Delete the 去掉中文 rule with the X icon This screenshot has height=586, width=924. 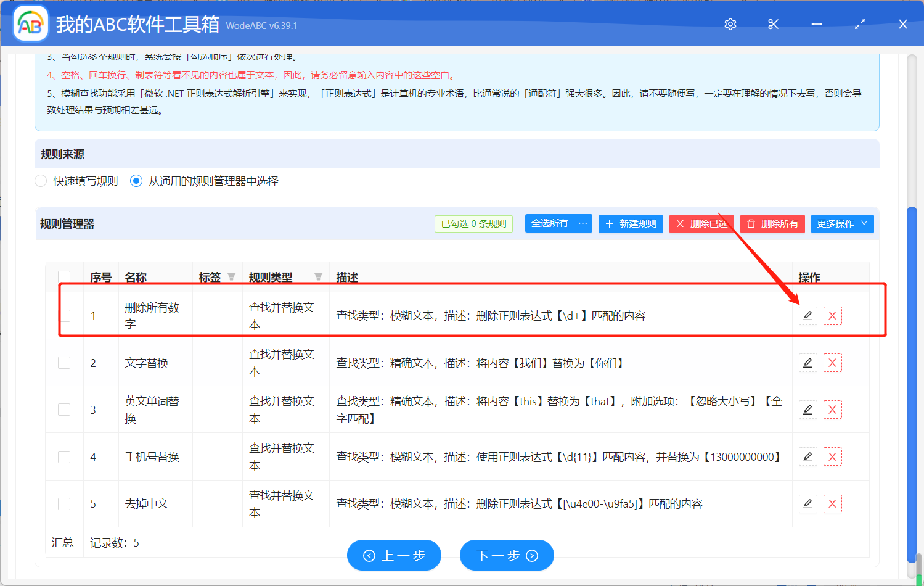(832, 503)
